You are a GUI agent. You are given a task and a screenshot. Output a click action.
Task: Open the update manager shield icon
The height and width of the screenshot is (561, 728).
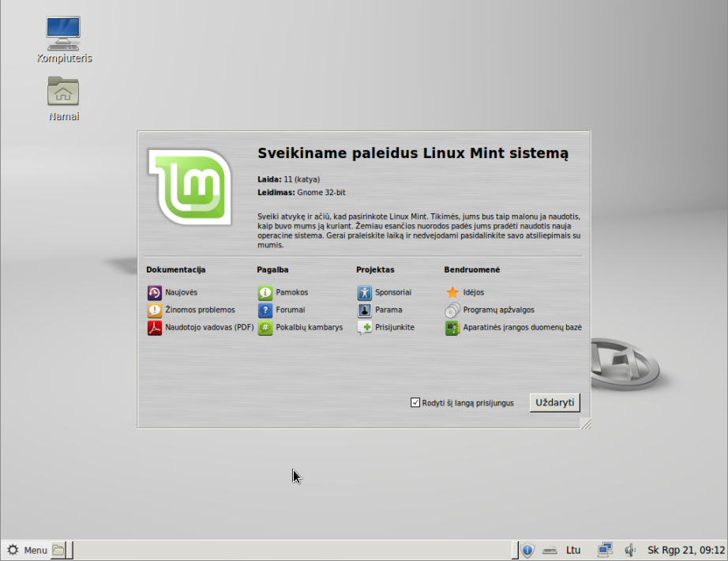coord(527,550)
